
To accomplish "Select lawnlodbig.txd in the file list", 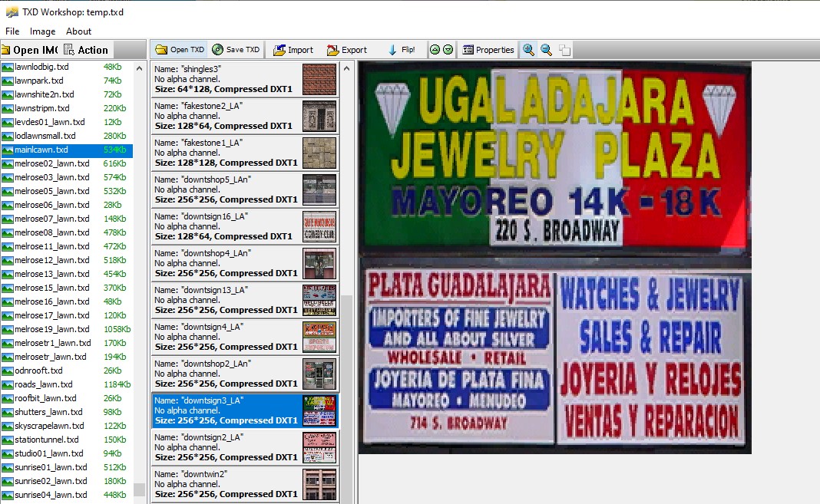I will pos(67,67).
